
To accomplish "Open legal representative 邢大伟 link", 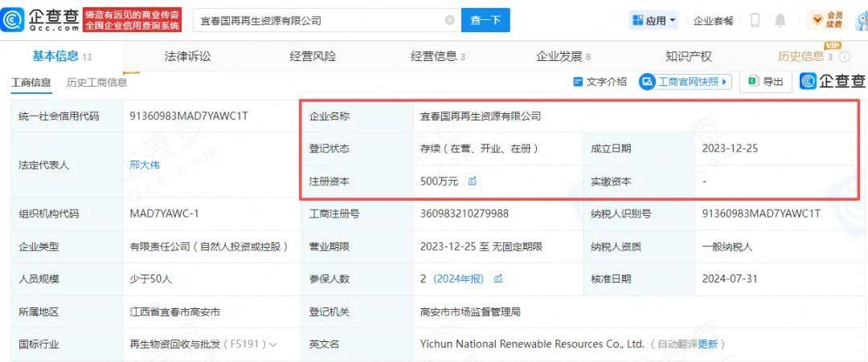I will click(145, 165).
